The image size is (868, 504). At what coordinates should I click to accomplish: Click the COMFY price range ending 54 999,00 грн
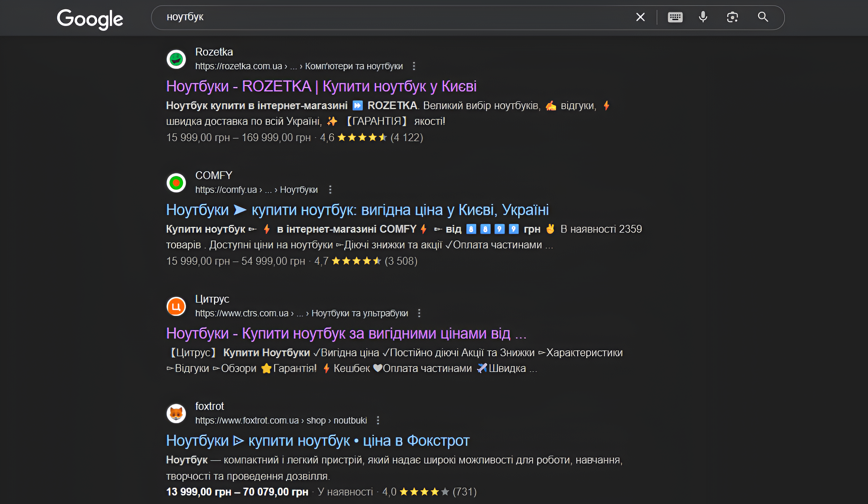point(235,261)
